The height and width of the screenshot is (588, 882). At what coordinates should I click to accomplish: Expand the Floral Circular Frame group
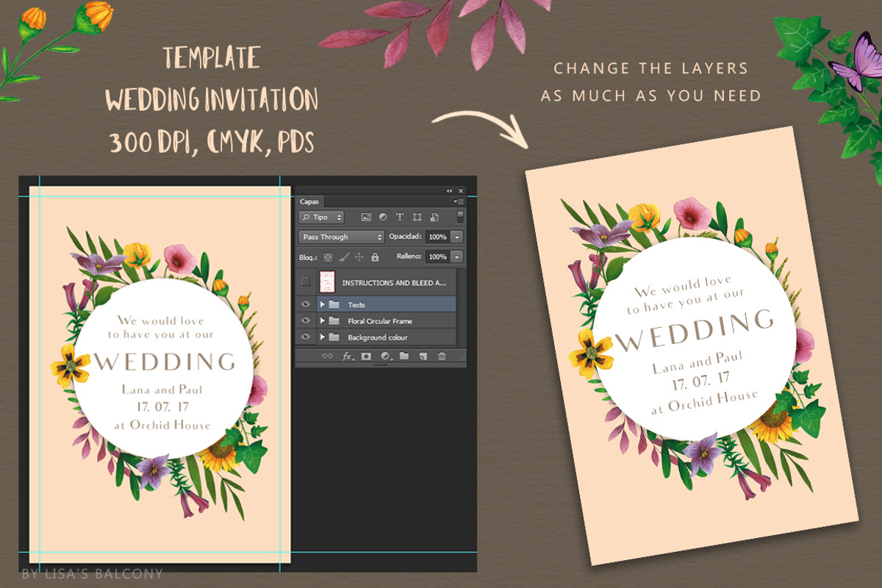point(322,321)
